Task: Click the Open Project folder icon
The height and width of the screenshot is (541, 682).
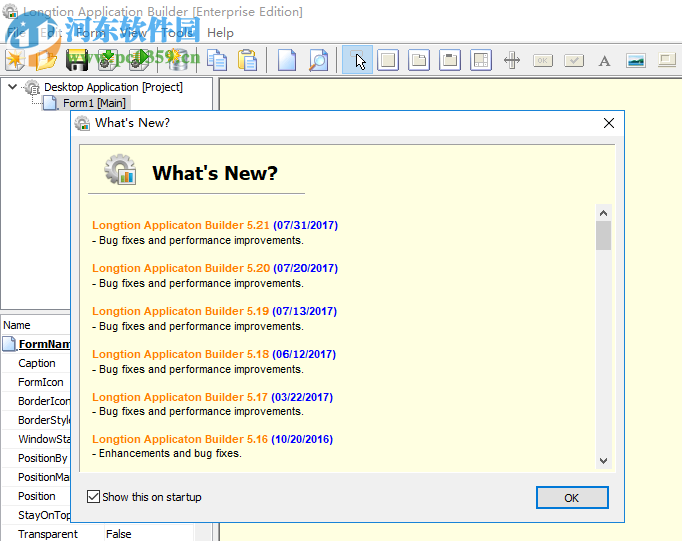Action: tap(46, 60)
